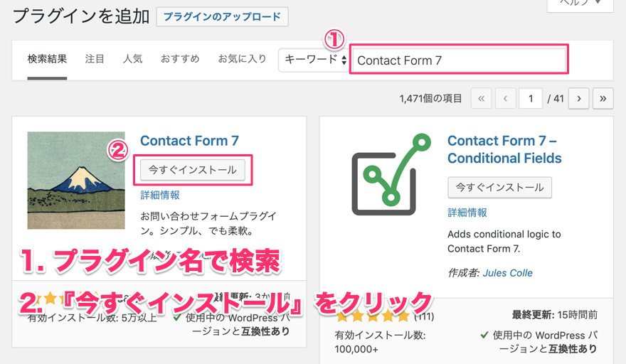This screenshot has width=626, height=364.
Task: Click the プラグインのアップロード button
Action: click(x=222, y=16)
